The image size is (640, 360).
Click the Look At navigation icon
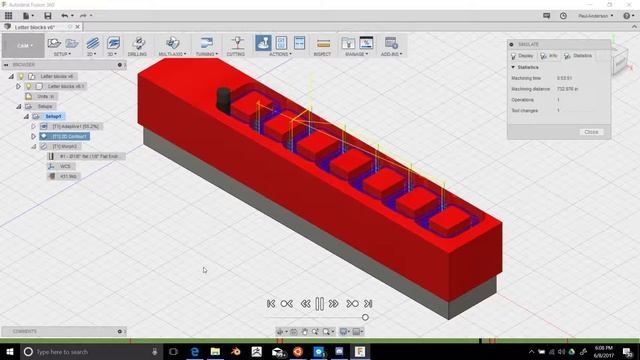coord(293,331)
